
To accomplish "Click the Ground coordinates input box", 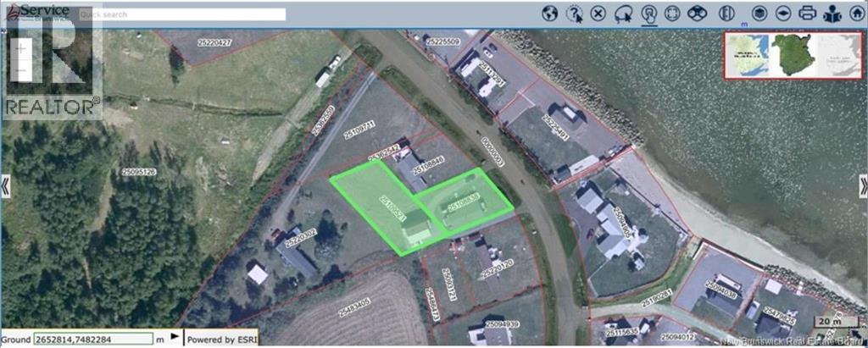I will 93,338.
